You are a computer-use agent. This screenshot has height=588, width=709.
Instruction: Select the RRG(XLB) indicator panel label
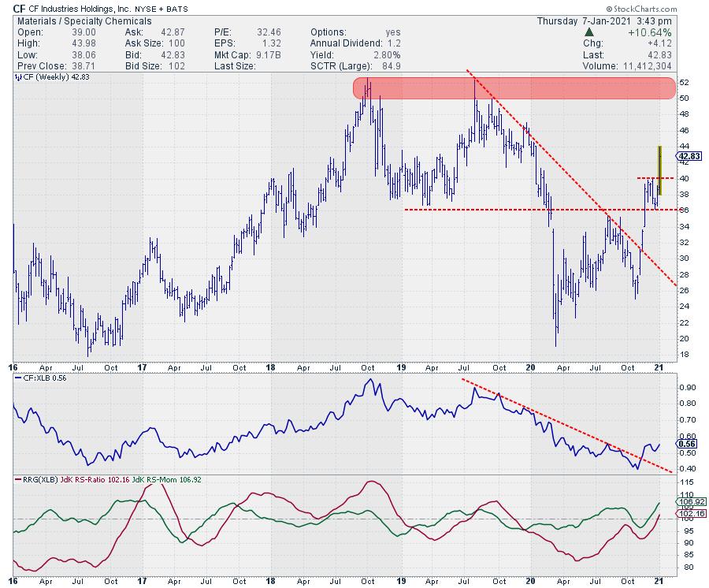39,478
